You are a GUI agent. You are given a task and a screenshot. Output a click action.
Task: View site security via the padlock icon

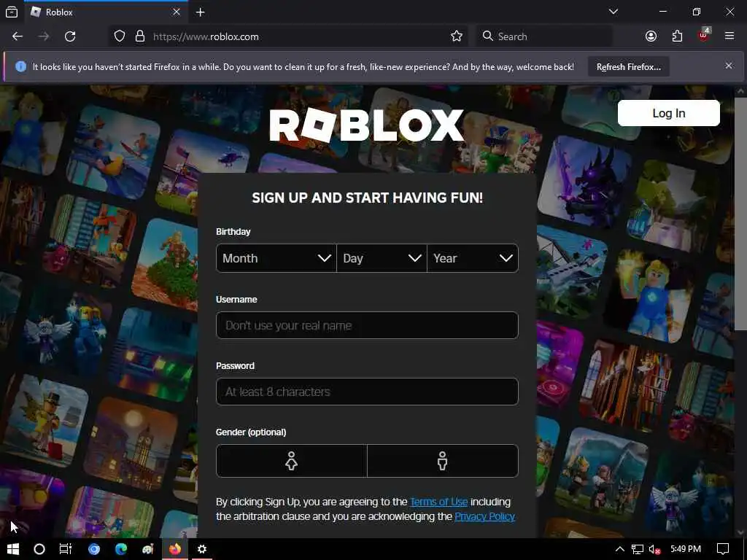(x=140, y=36)
